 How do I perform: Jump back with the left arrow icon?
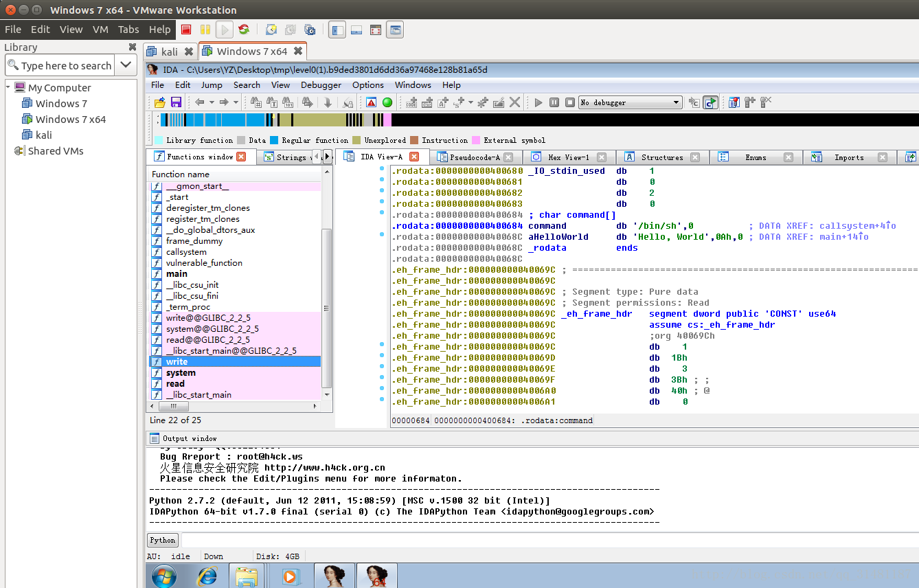pyautogui.click(x=199, y=102)
